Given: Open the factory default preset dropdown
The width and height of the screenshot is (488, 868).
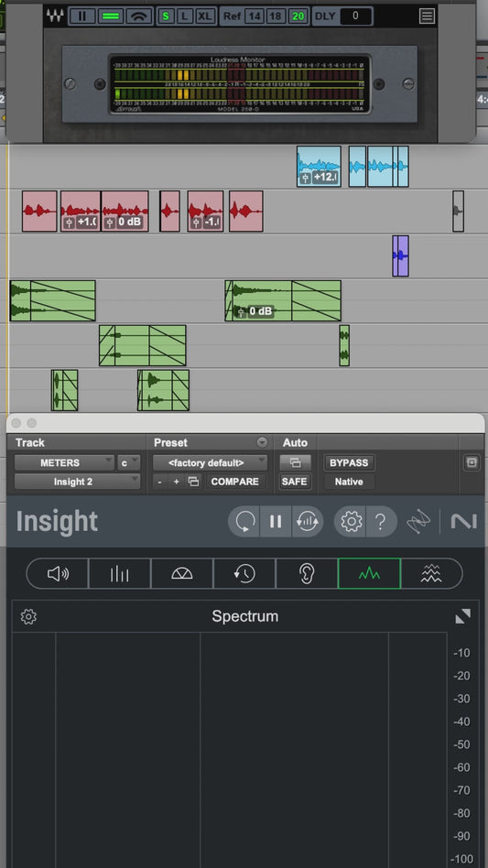Looking at the screenshot, I should point(210,462).
